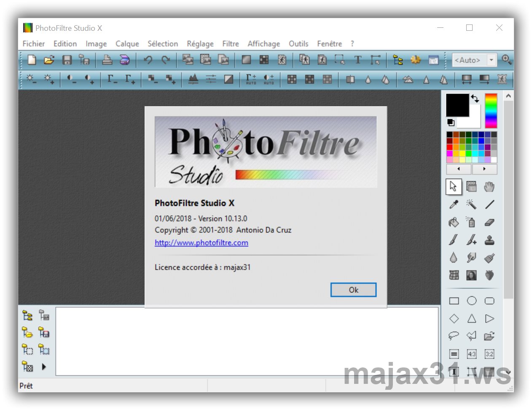Select the Text tool T icon
The height and width of the screenshot is (410, 532).
[x=358, y=60]
